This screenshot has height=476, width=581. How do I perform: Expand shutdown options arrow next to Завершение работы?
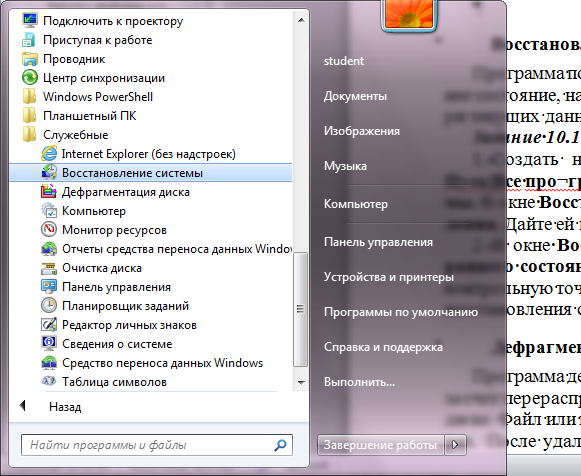click(x=455, y=445)
